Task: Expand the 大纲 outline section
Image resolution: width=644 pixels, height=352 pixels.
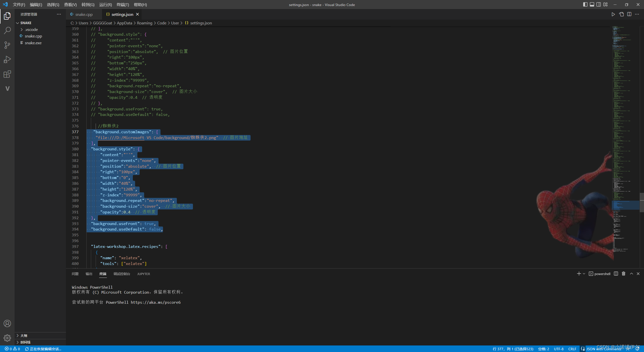Action: click(24, 335)
